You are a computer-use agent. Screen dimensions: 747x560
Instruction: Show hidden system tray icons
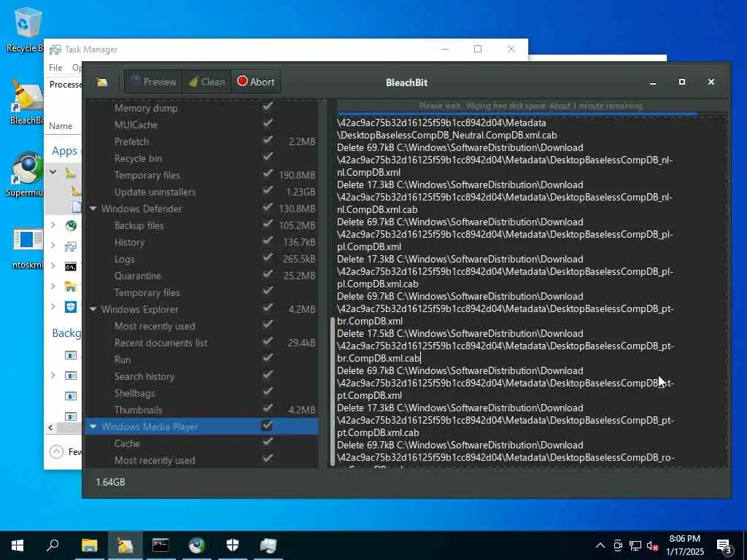[x=600, y=545]
